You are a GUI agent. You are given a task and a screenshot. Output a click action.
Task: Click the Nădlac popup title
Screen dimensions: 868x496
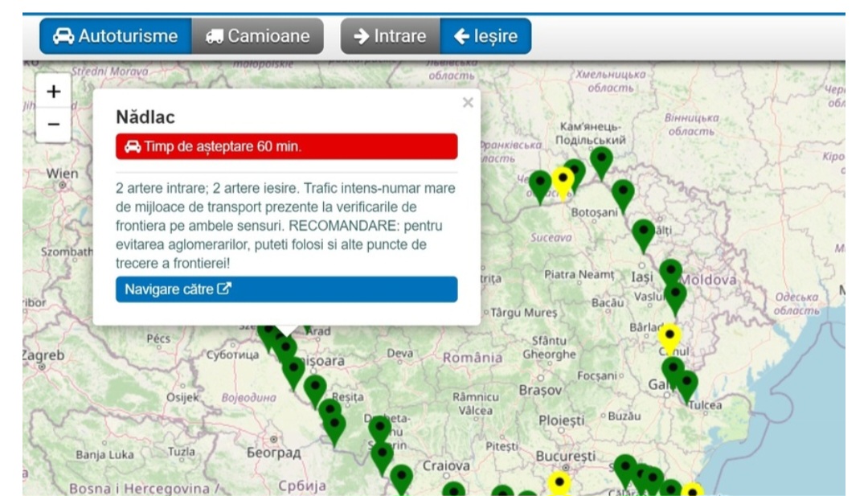pyautogui.click(x=145, y=117)
